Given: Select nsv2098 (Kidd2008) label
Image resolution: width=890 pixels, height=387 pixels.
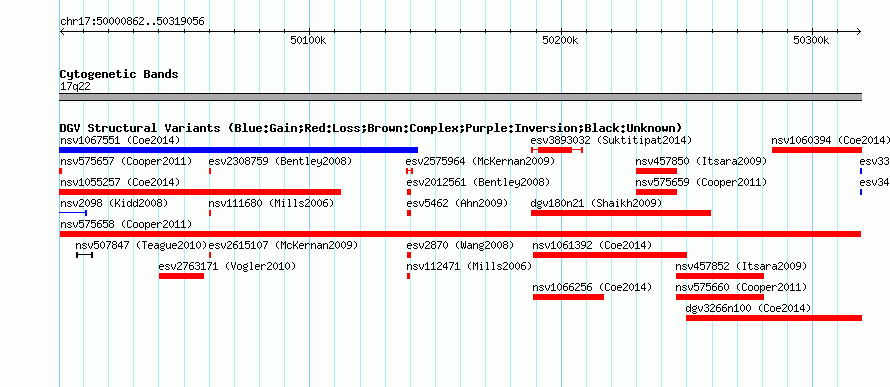Looking at the screenshot, I should 114,203.
